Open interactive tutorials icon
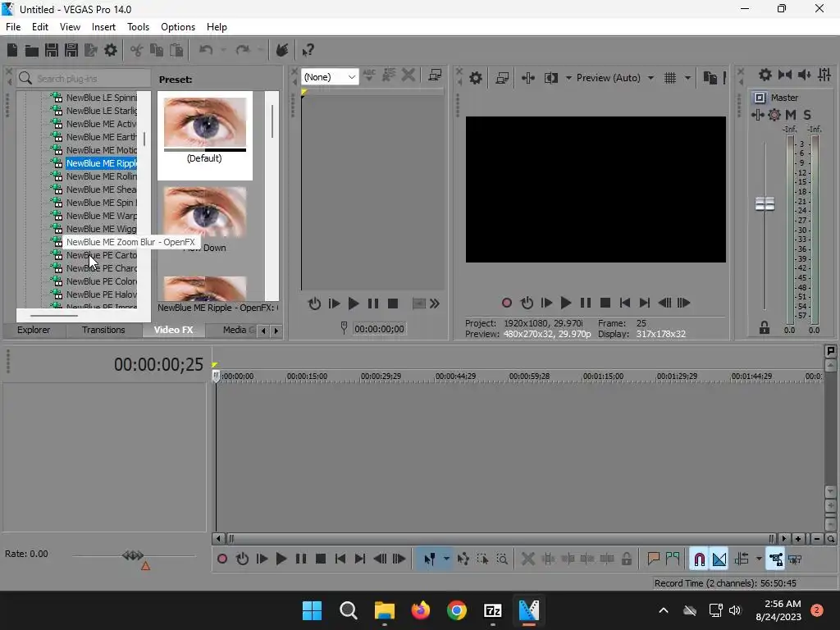 tap(282, 50)
